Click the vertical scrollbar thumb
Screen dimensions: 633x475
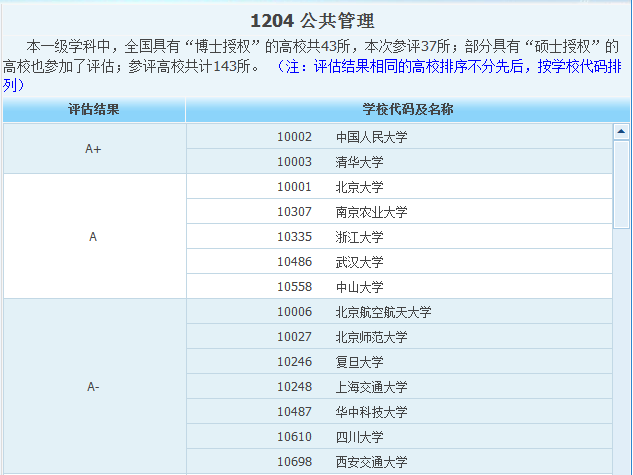coord(621,185)
